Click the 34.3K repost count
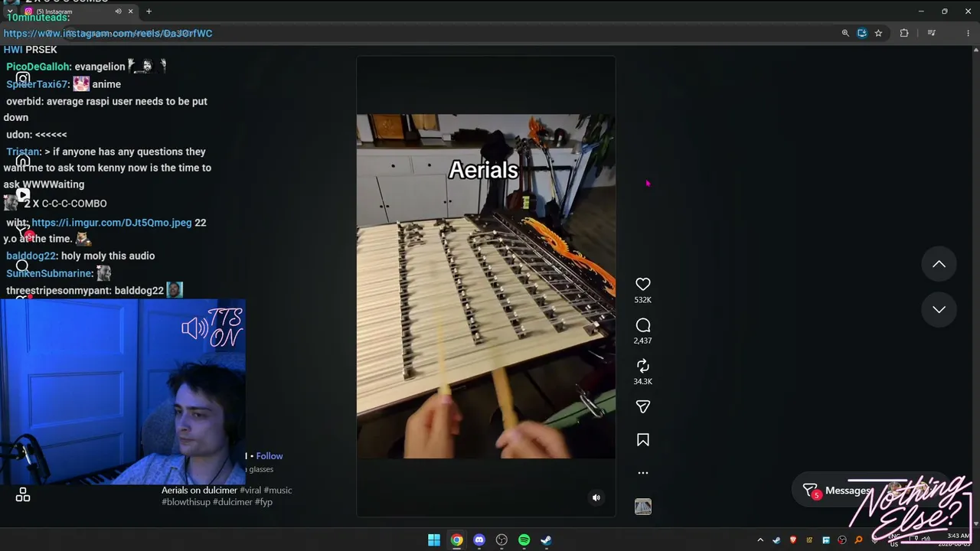This screenshot has height=551, width=980. point(643,381)
